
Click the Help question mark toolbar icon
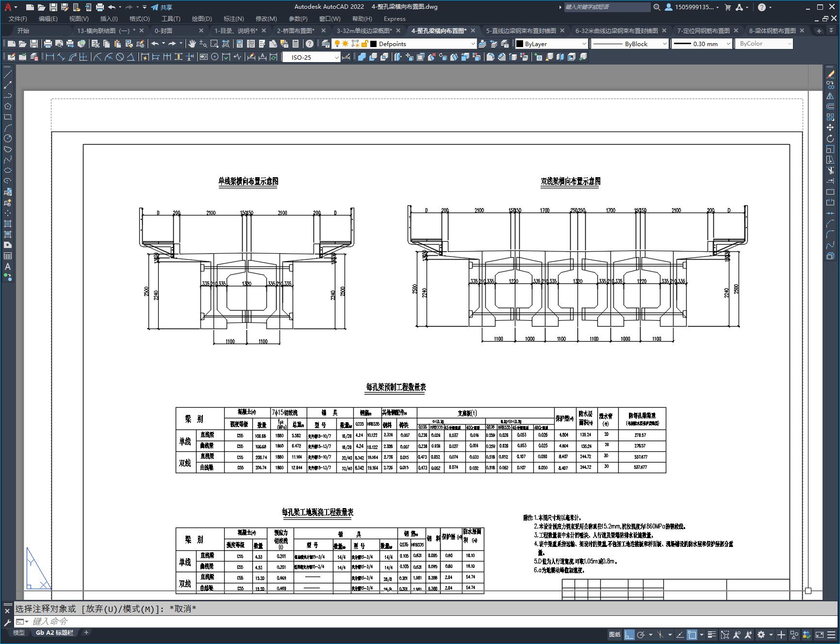310,44
